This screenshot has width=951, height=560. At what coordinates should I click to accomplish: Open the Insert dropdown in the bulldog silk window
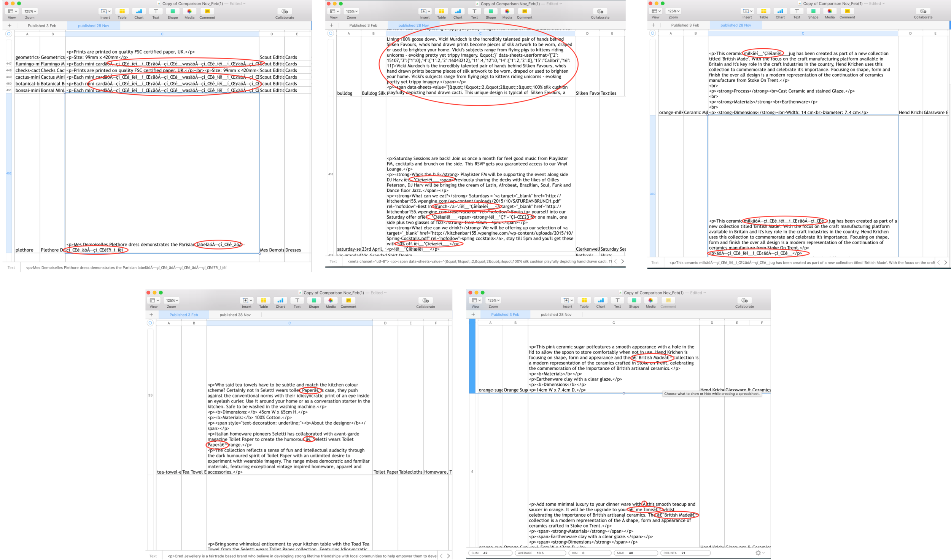pos(425,11)
